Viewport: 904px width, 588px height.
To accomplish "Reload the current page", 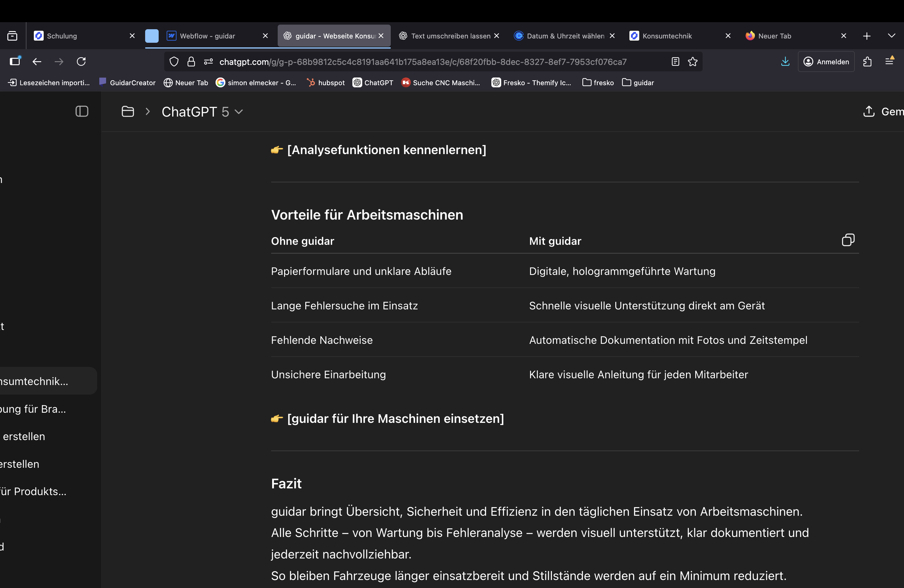I will pyautogui.click(x=81, y=62).
